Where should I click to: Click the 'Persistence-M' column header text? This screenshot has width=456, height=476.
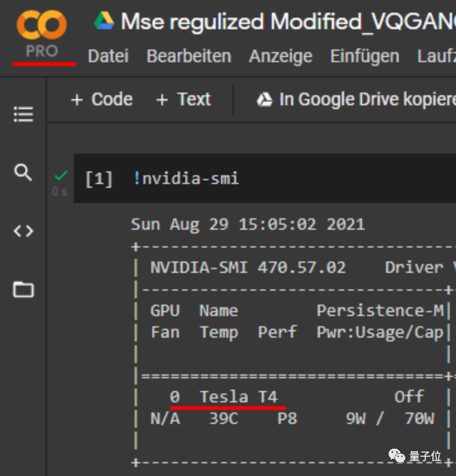point(380,310)
